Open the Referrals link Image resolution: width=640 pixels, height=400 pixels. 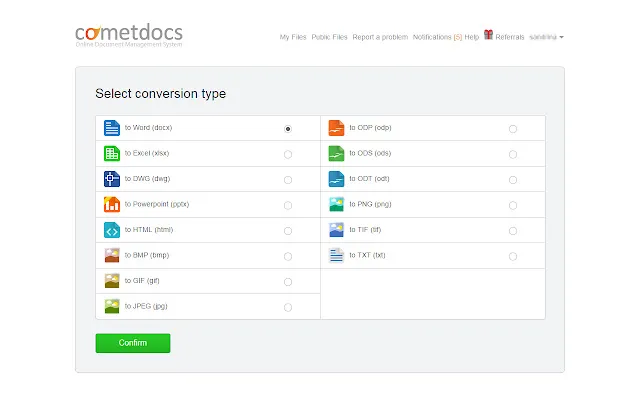coord(510,37)
